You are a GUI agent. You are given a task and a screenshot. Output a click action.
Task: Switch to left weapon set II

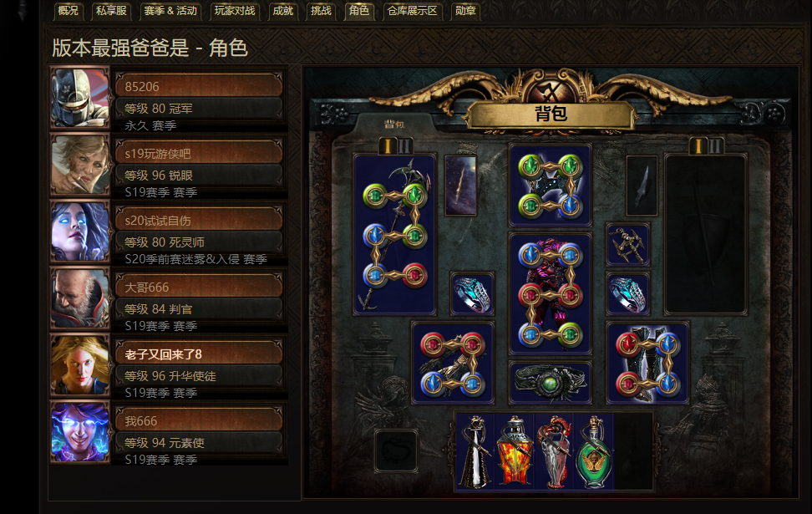404,146
